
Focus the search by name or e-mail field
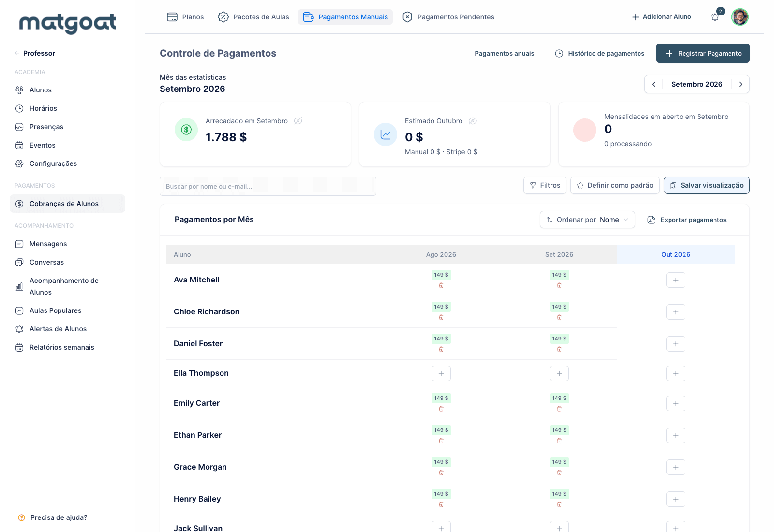click(268, 186)
